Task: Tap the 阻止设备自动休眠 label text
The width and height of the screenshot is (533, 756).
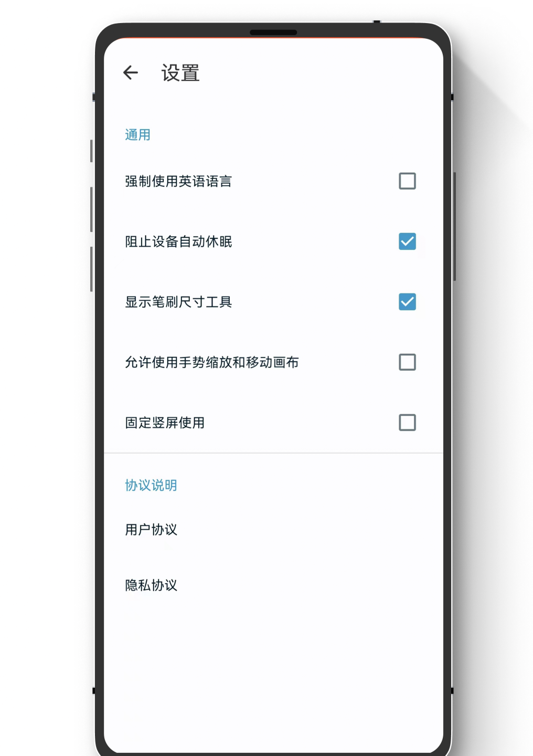Action: 178,242
